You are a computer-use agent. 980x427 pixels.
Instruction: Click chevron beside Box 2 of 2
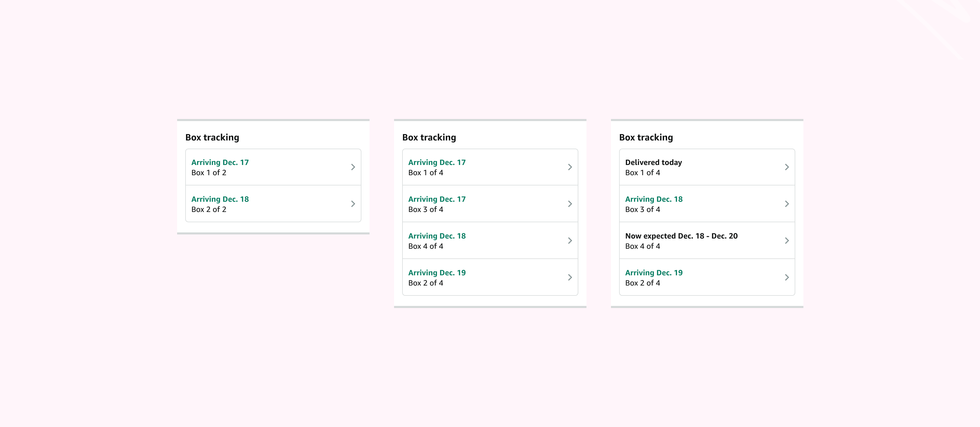[353, 204]
